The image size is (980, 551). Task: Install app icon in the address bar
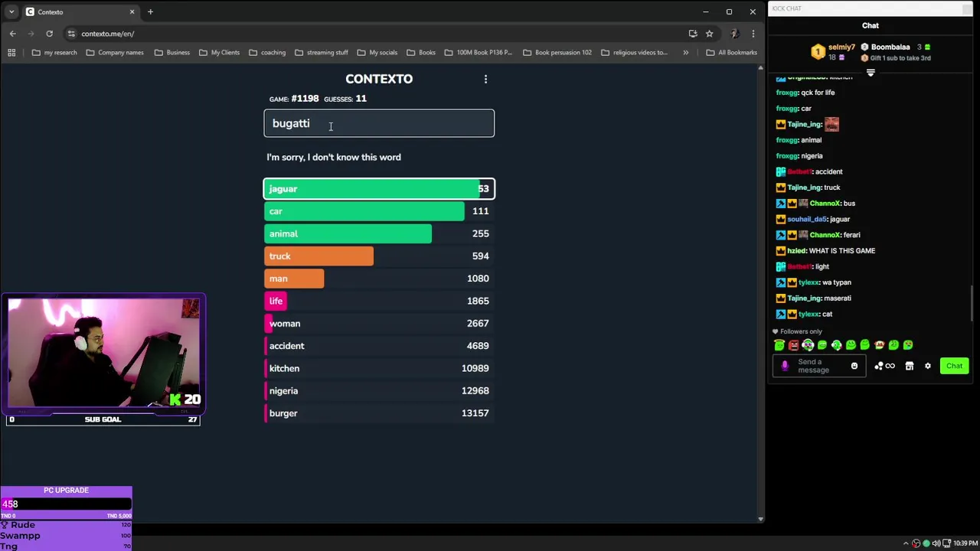(693, 34)
